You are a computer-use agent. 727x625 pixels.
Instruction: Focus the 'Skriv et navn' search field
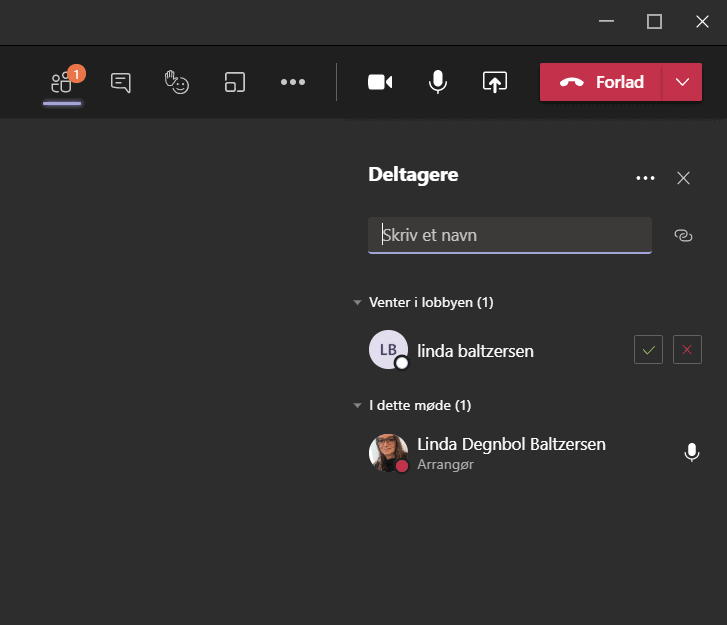[x=510, y=236]
